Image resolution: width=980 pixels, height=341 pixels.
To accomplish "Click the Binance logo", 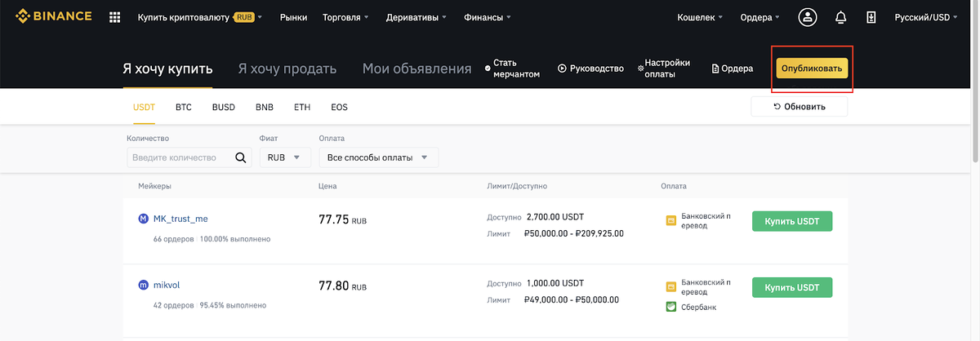I will pos(53,16).
